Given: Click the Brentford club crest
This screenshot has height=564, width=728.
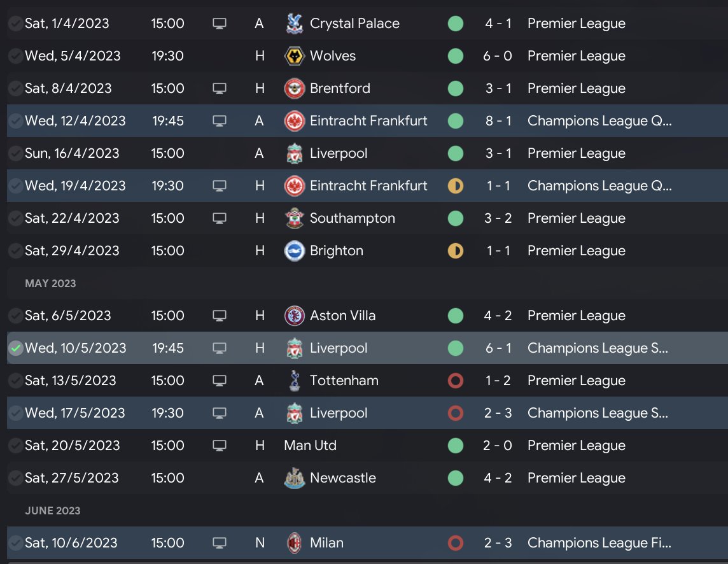Looking at the screenshot, I should tap(293, 88).
